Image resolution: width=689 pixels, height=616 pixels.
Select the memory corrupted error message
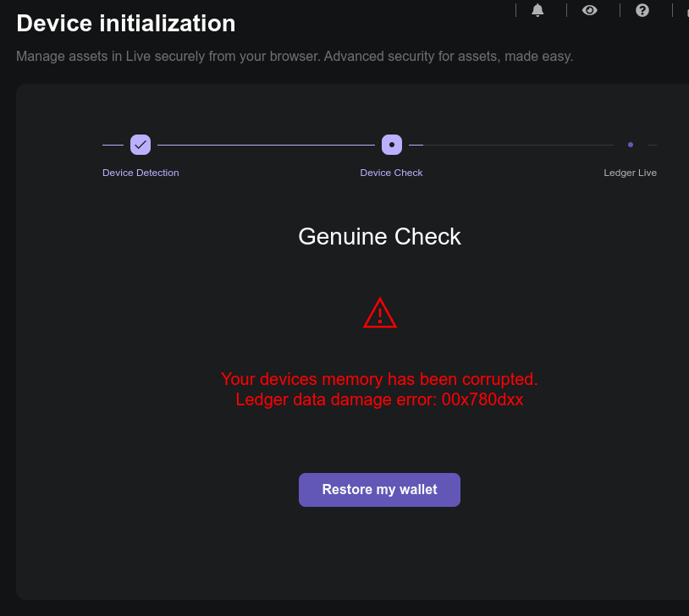(379, 379)
